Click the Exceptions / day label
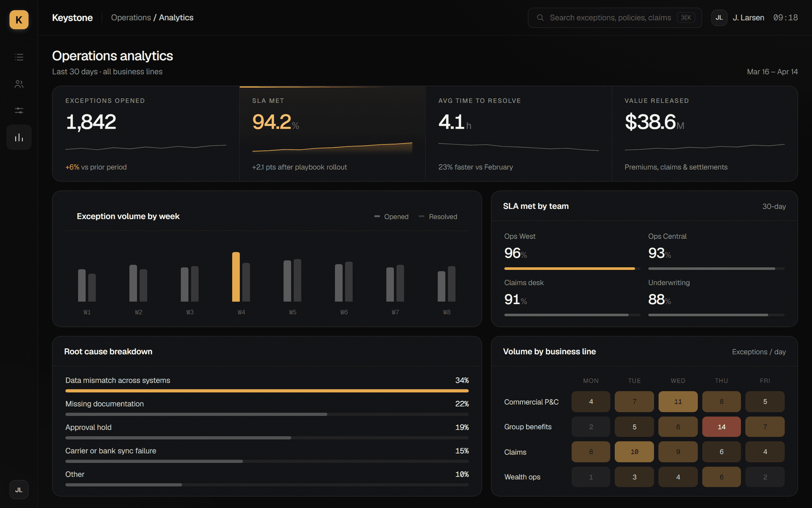812x508 pixels. coord(759,352)
